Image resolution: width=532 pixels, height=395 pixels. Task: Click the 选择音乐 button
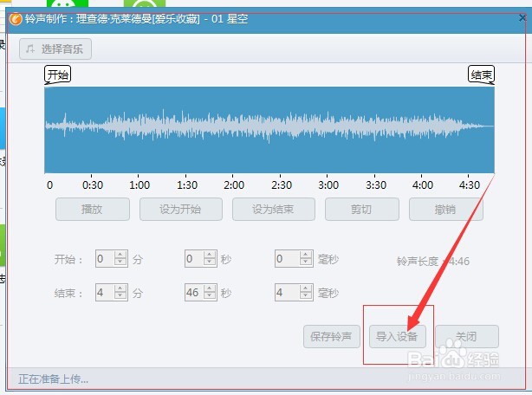55,49
